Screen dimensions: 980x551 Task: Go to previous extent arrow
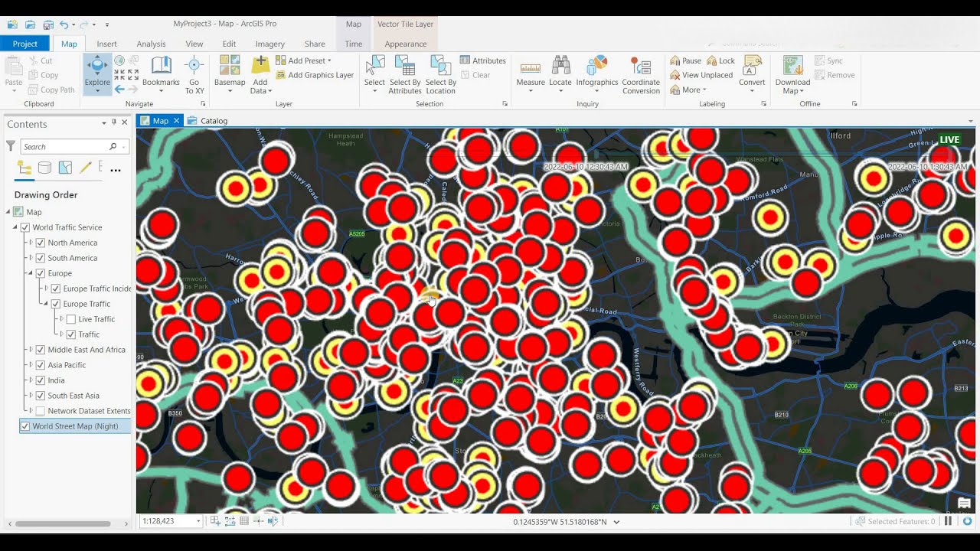119,89
